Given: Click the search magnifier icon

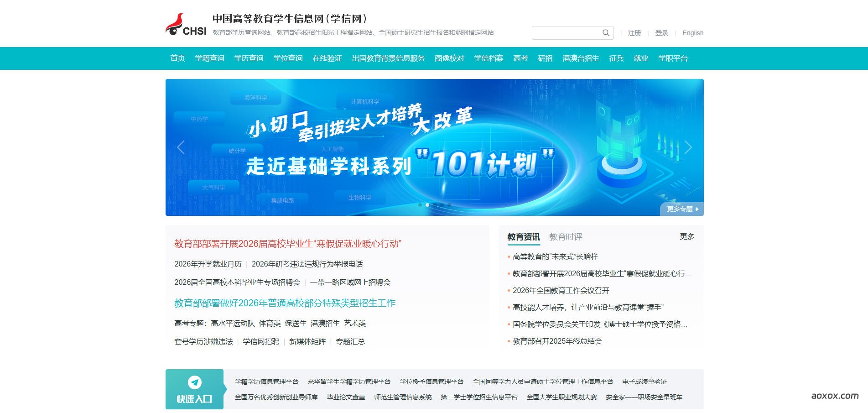Looking at the screenshot, I should point(606,33).
